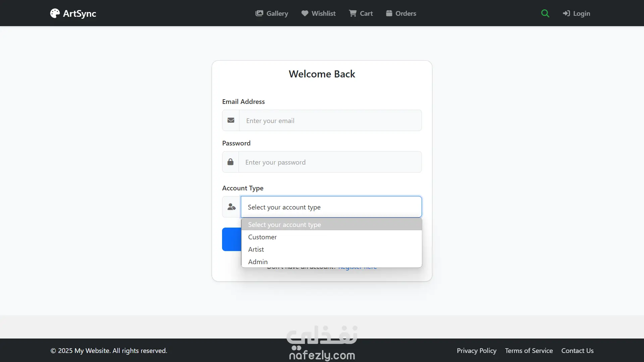Click the Wishlist heart icon
Screen dimensions: 644x362
305,13
